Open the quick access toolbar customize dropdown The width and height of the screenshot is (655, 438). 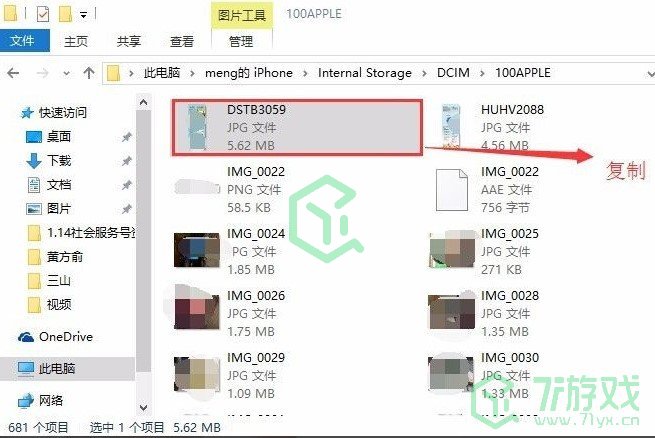click(84, 15)
